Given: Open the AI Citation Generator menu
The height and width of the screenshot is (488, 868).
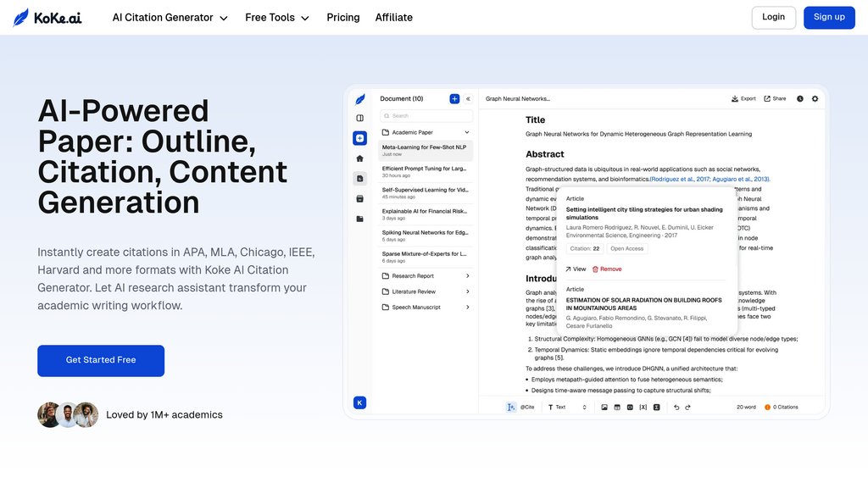Looking at the screenshot, I should click(x=170, y=18).
